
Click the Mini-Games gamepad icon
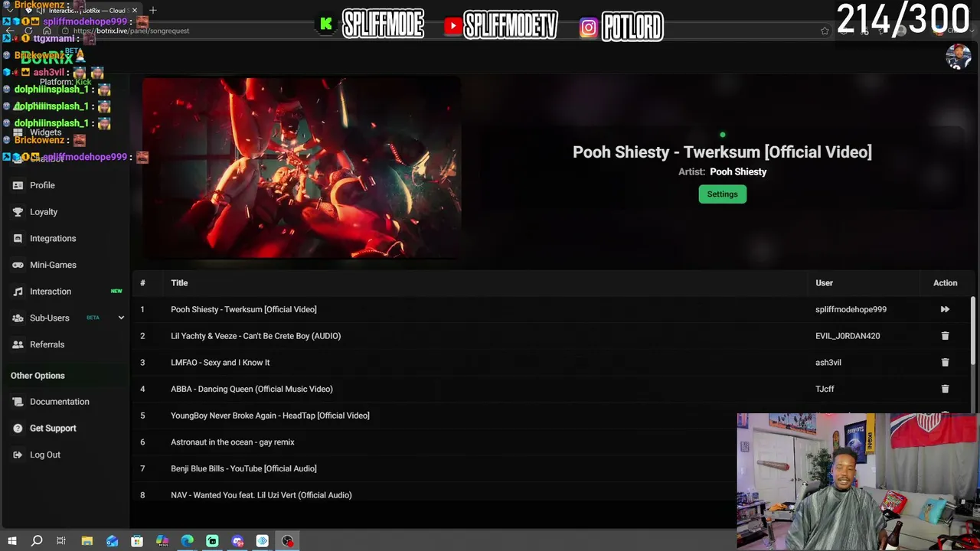tap(18, 265)
